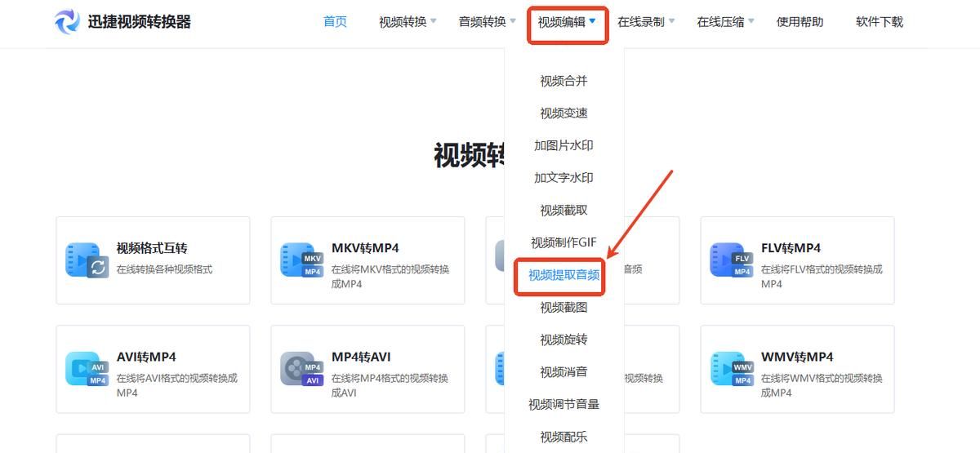Click the MKV转MP4 card icon
The height and width of the screenshot is (453, 980).
click(302, 260)
